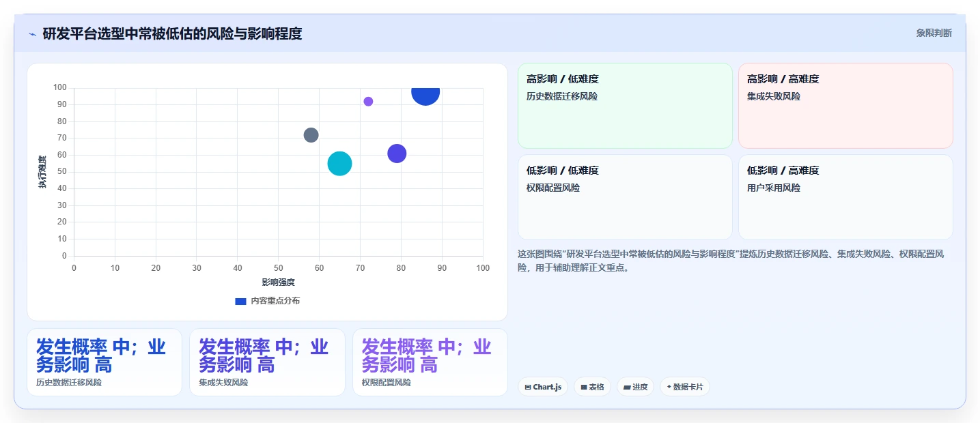This screenshot has width=980, height=423.
Task: Select the small purple bubble near 92
Action: (x=368, y=102)
